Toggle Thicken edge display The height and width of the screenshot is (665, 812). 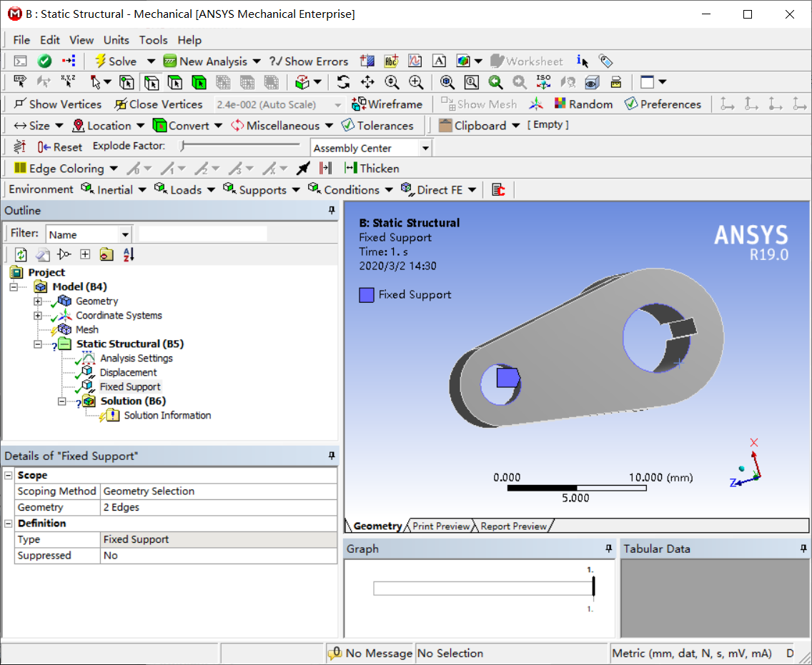pyautogui.click(x=371, y=168)
